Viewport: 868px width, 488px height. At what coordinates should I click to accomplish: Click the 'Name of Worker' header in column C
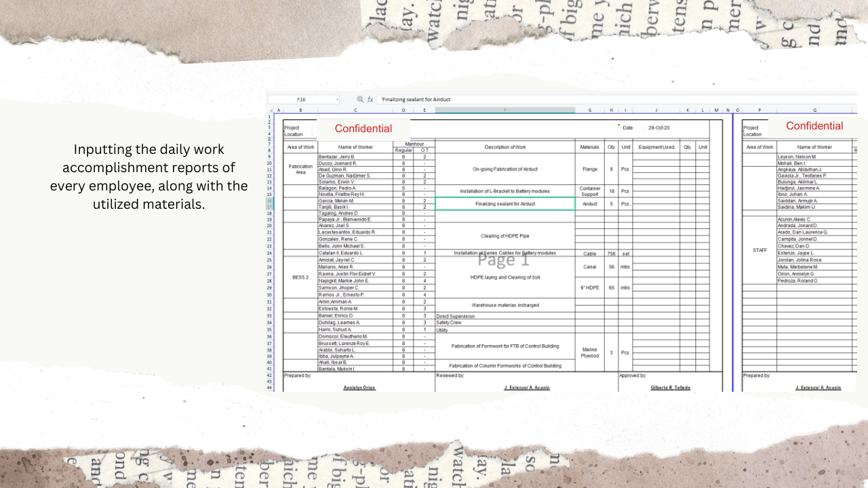coord(355,147)
